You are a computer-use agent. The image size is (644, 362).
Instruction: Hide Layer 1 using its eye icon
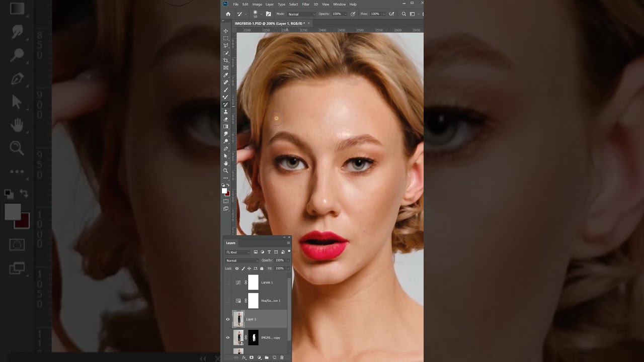[x=228, y=319]
